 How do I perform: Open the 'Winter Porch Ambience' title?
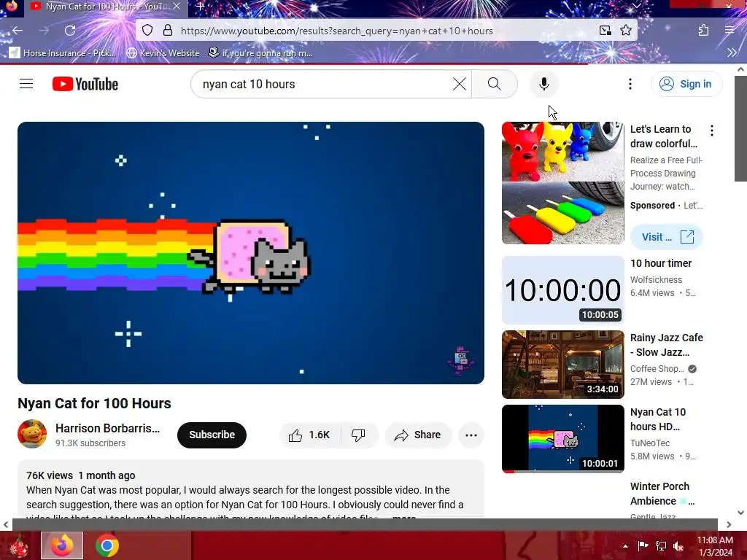(x=662, y=494)
